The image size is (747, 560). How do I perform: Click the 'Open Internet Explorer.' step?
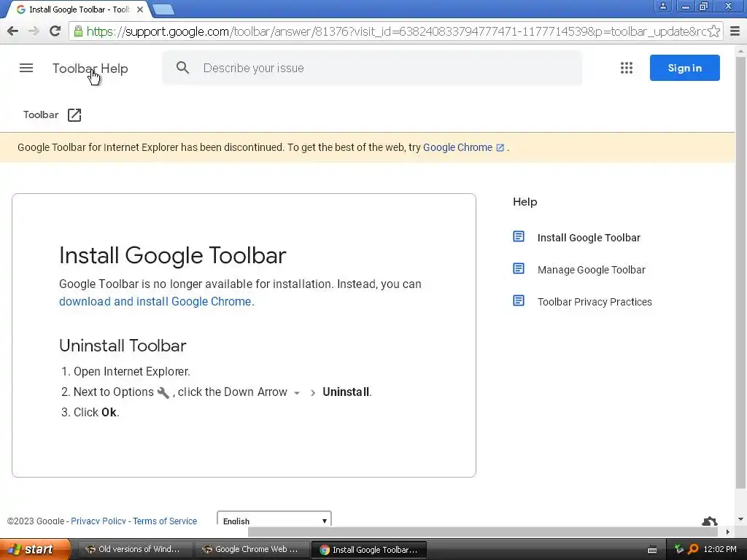(131, 371)
